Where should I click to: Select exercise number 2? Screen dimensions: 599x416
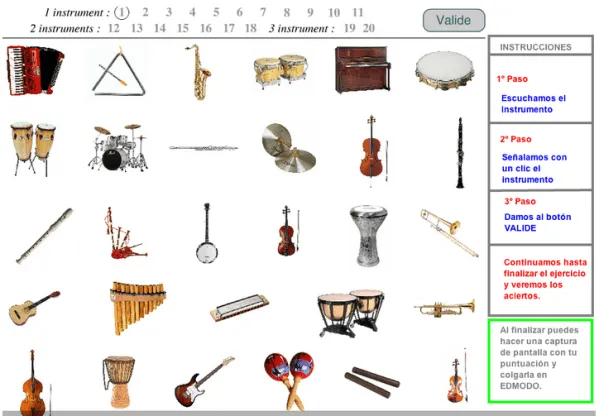click(x=145, y=12)
